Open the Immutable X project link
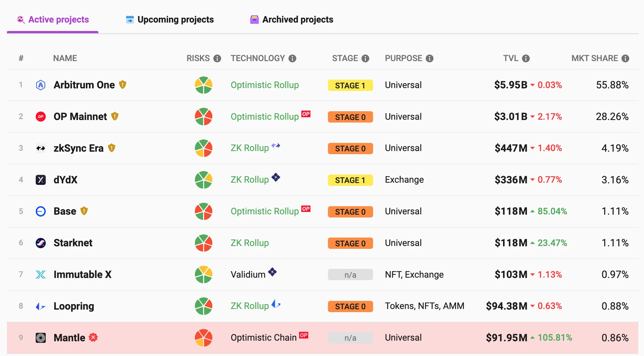 click(x=82, y=275)
